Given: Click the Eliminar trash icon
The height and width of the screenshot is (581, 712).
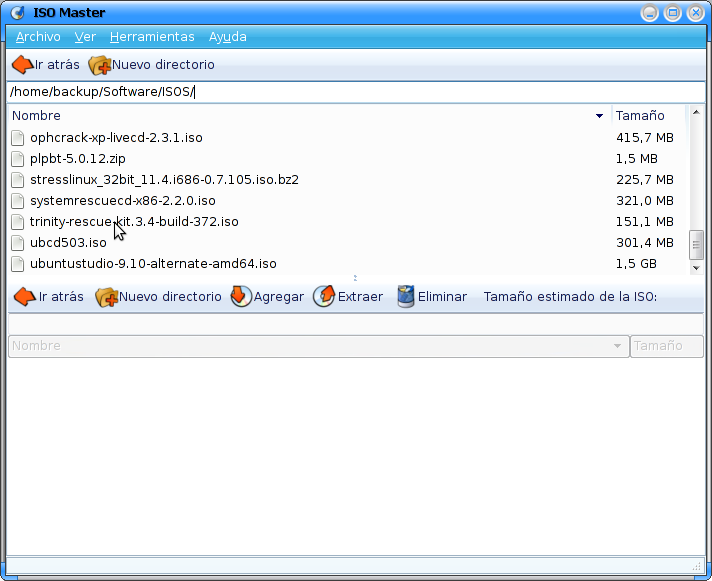Looking at the screenshot, I should coord(405,297).
